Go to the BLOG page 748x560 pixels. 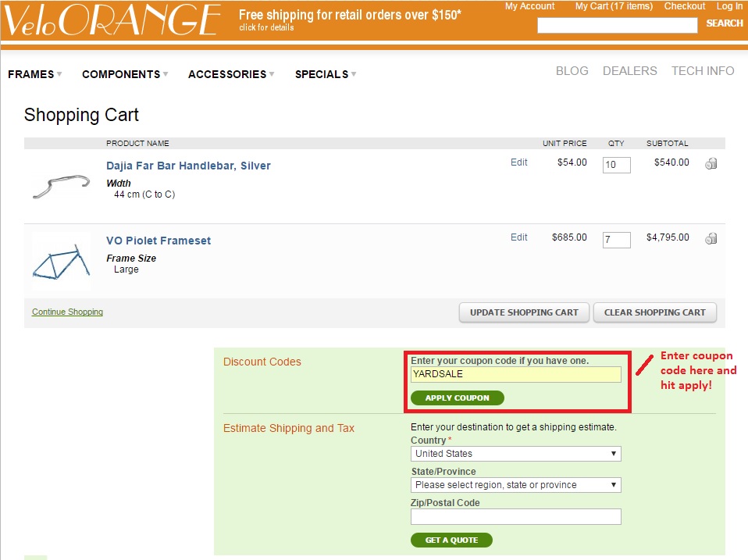(572, 71)
